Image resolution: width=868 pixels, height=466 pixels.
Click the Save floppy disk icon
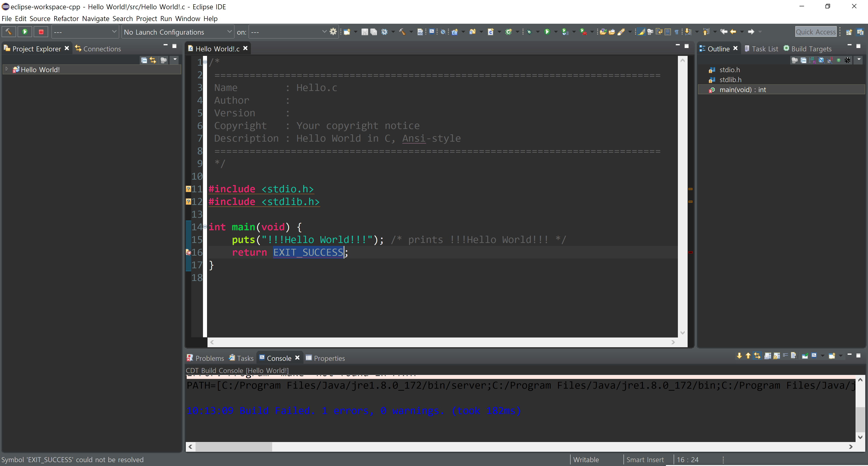[364, 32]
